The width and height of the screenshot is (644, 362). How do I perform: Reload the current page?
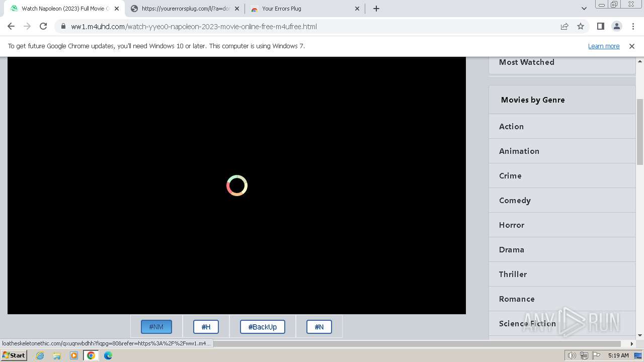click(43, 26)
